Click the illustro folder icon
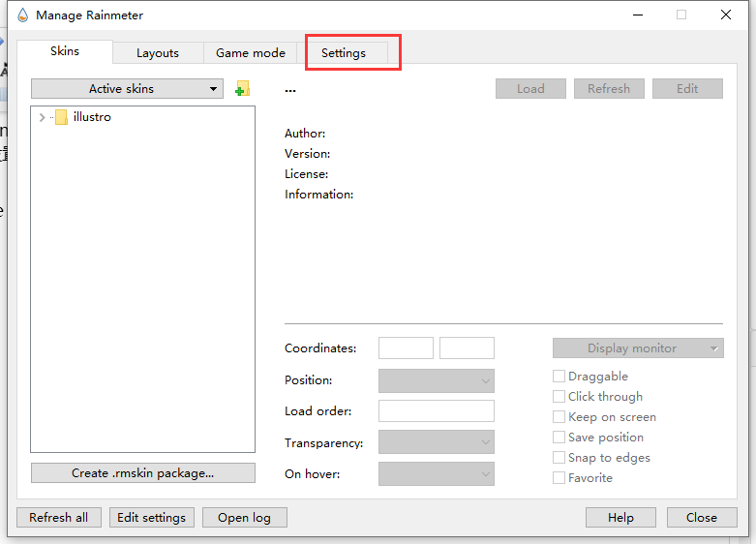756x544 pixels. tap(61, 117)
